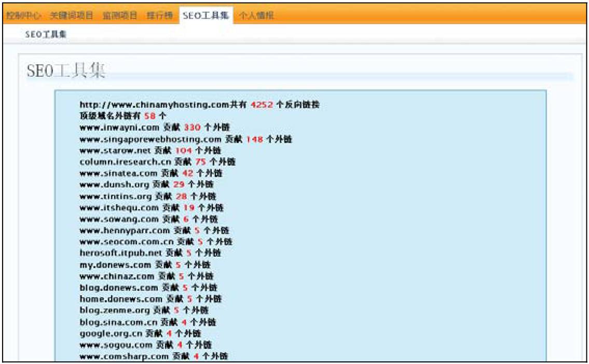Click the home.donews.com row
The image size is (589, 364).
pyautogui.click(x=150, y=299)
